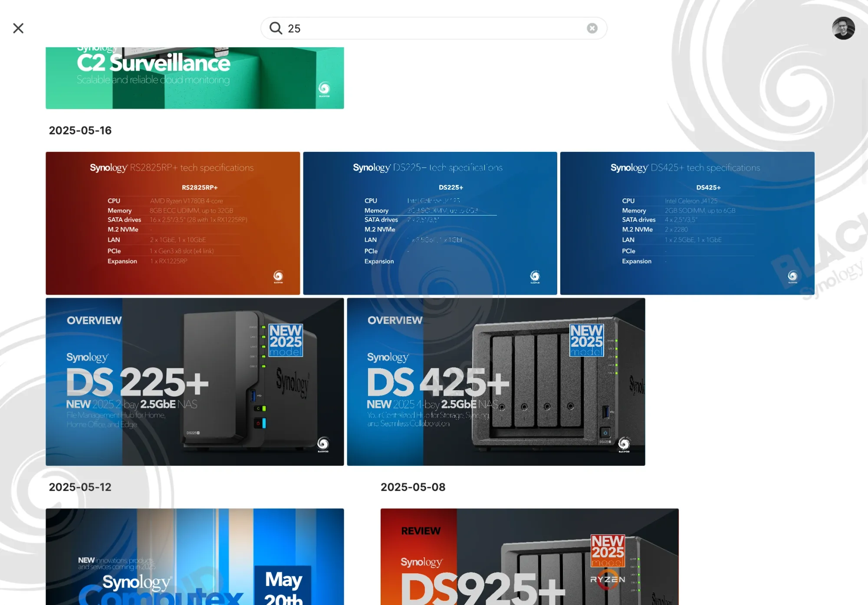The width and height of the screenshot is (868, 605).
Task: Open the user profile avatar
Action: 843,28
